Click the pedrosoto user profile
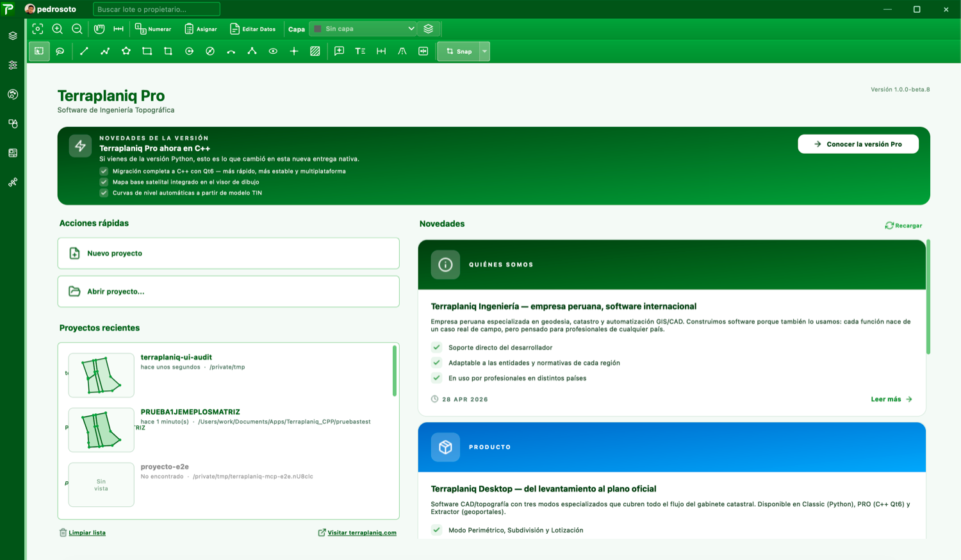Viewport: 961px width, 560px height. (50, 9)
